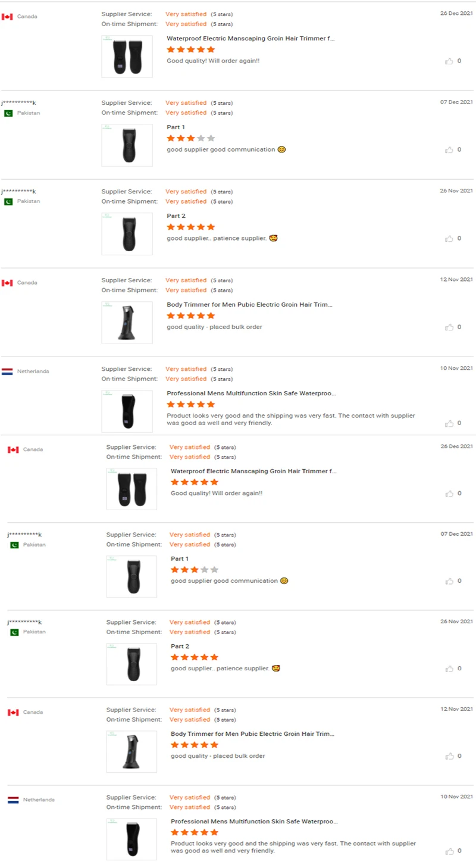Open first "Waterproof Electric Manscaping Groin Hair Trimmer" link
The height and width of the screenshot is (868, 476).
[250, 39]
